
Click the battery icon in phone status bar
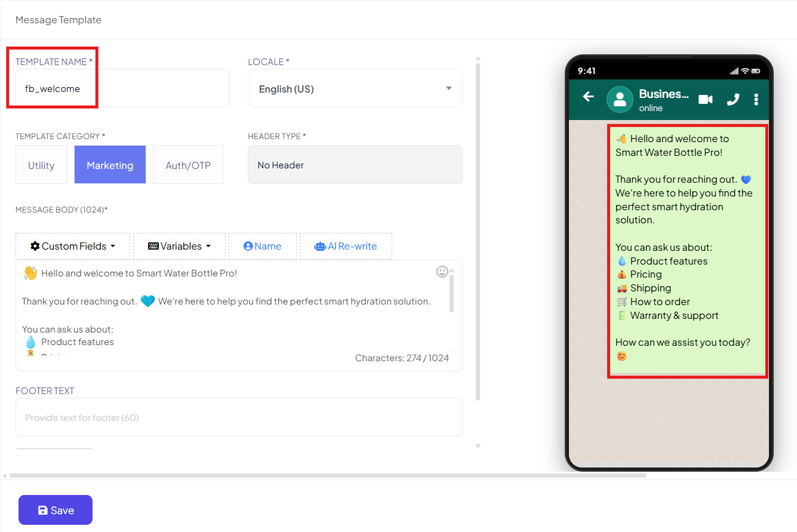tap(756, 71)
